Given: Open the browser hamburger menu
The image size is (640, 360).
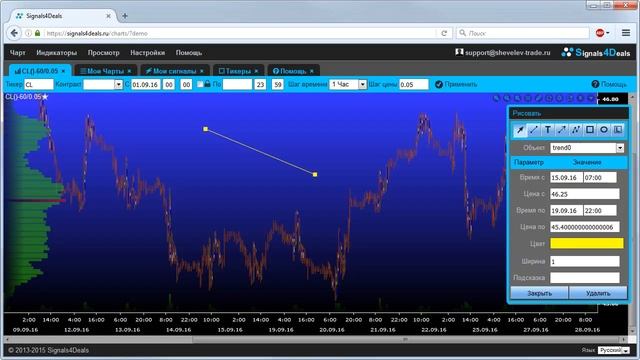Looking at the screenshot, I should pos(626,33).
